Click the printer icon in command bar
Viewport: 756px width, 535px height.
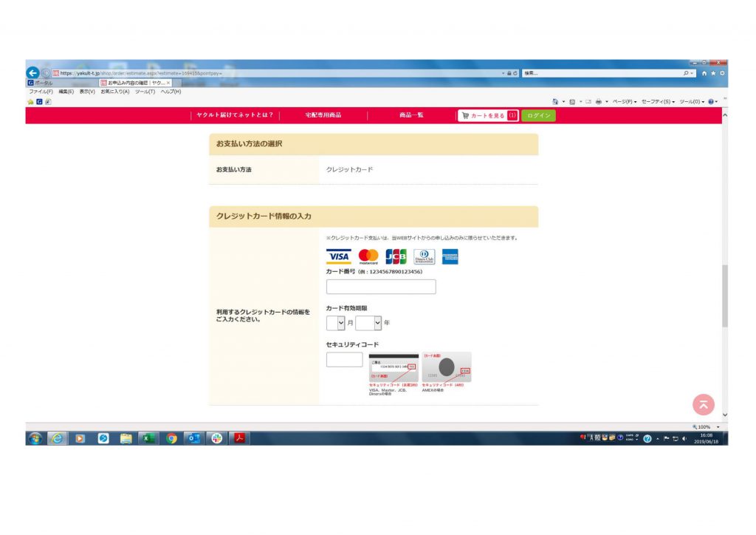599,101
